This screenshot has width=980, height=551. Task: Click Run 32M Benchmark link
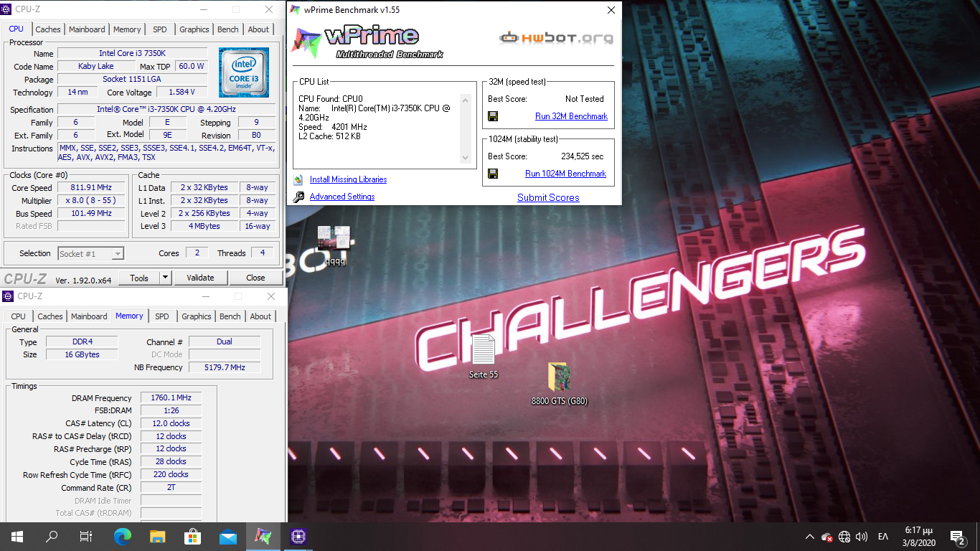pyautogui.click(x=571, y=116)
